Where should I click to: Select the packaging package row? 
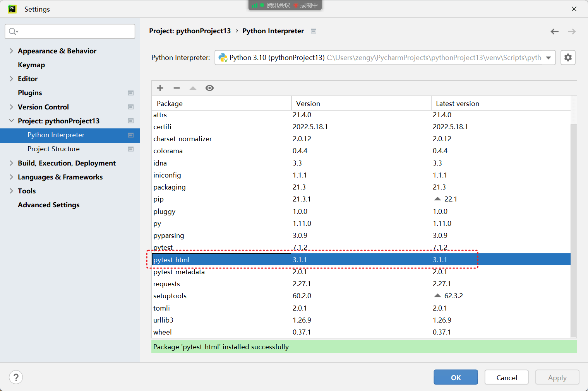(x=361, y=187)
